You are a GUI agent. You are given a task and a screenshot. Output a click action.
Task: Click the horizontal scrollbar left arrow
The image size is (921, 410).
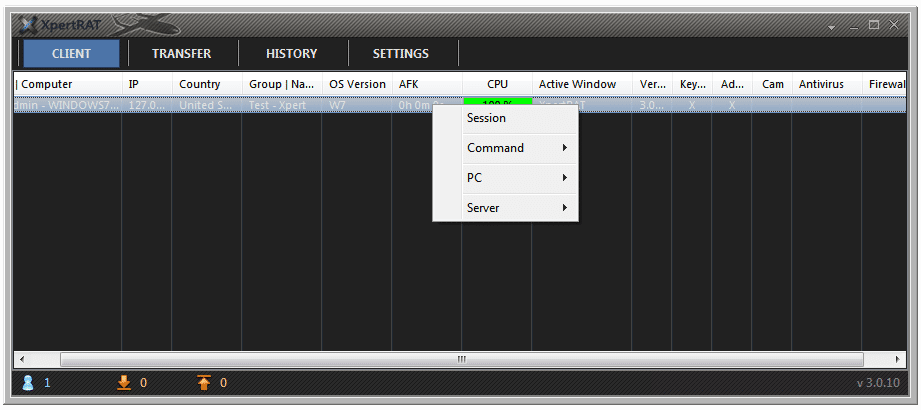[22, 359]
